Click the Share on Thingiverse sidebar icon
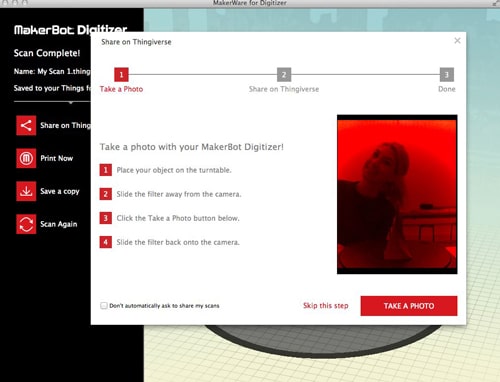 (26, 125)
